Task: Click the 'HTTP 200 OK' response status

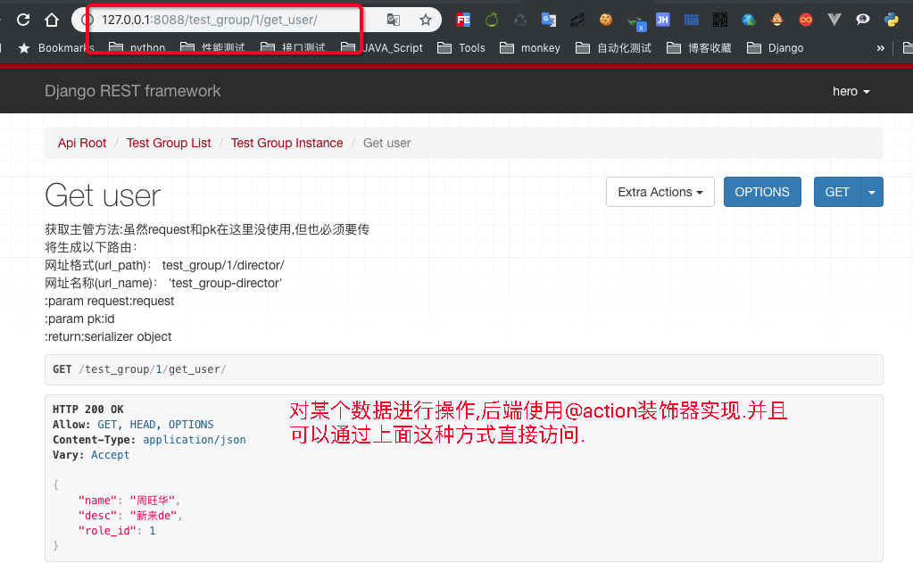Action: point(88,410)
